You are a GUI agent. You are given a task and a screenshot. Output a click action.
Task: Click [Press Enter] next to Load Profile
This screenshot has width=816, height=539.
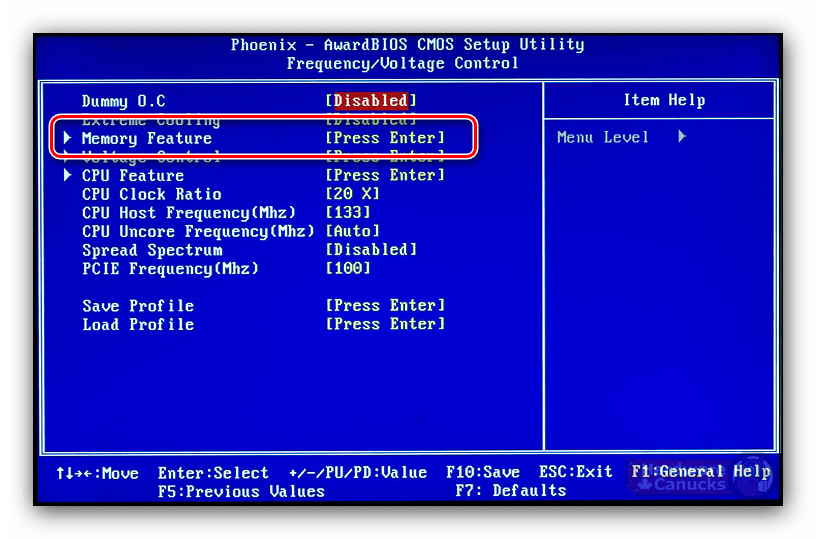tap(385, 324)
